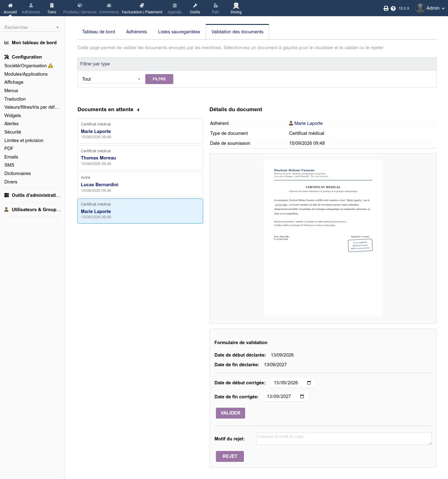Open the Sécurité settings link
Viewport: 448px width, 479px height.
13,132
